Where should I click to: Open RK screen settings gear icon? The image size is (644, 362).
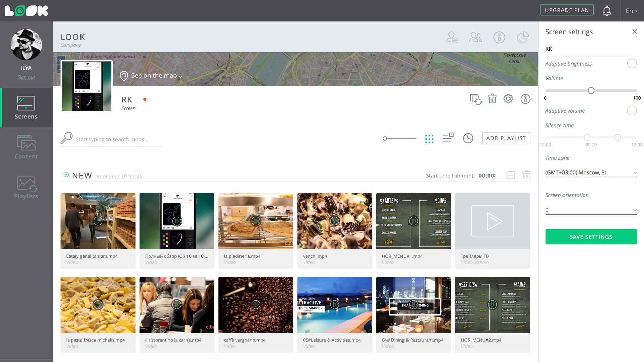pos(508,99)
